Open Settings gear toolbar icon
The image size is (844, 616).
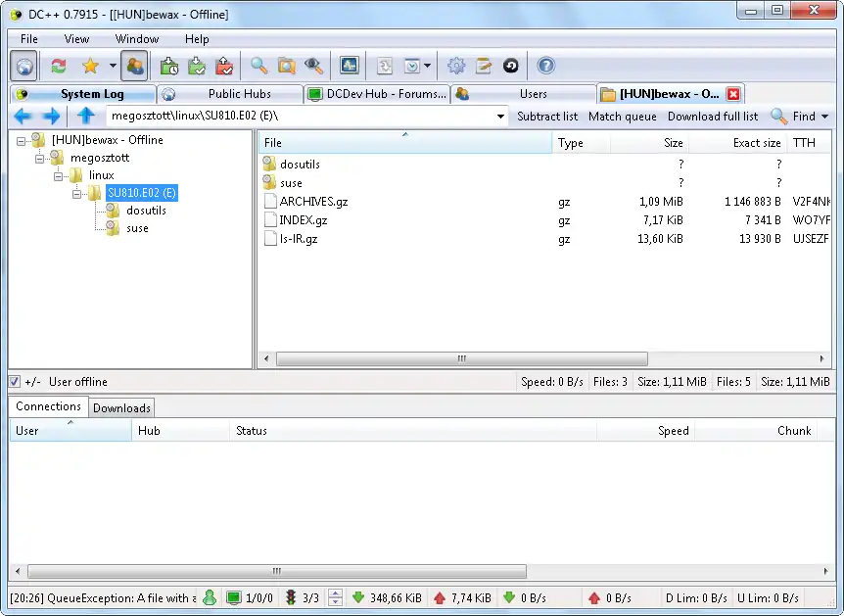click(456, 66)
